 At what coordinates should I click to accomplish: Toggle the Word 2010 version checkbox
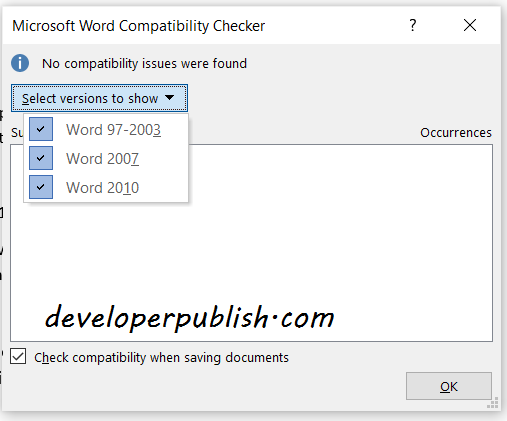click(x=41, y=187)
